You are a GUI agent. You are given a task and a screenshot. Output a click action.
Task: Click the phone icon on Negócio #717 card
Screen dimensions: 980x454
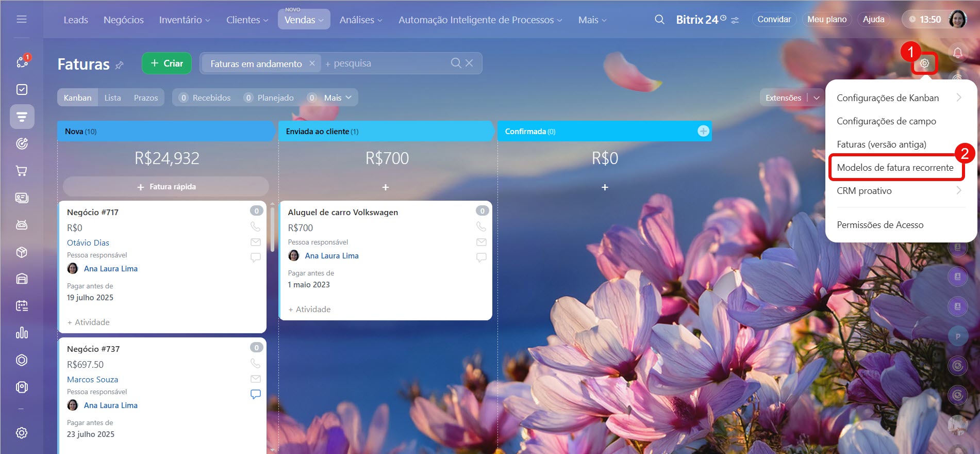point(255,226)
